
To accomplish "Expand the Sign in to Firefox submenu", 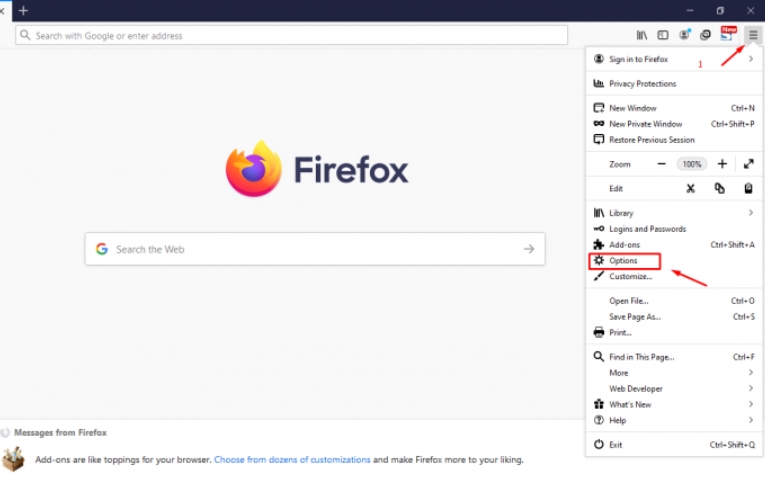I will [750, 60].
